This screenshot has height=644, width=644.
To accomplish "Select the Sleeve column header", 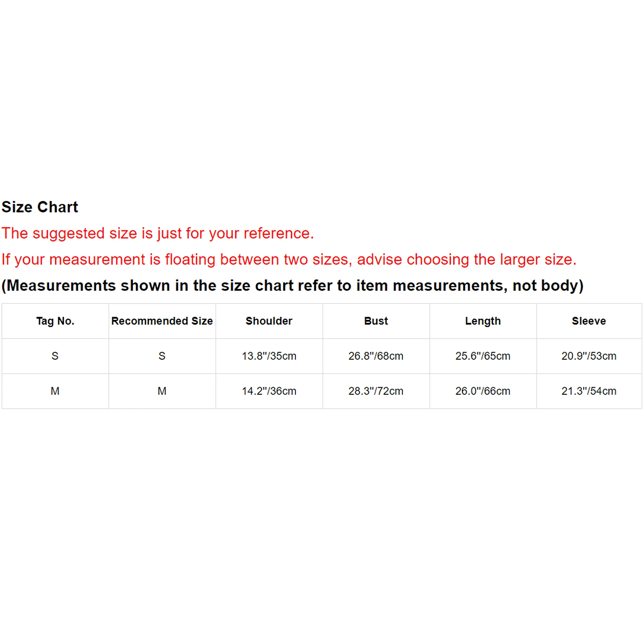I will (x=589, y=321).
